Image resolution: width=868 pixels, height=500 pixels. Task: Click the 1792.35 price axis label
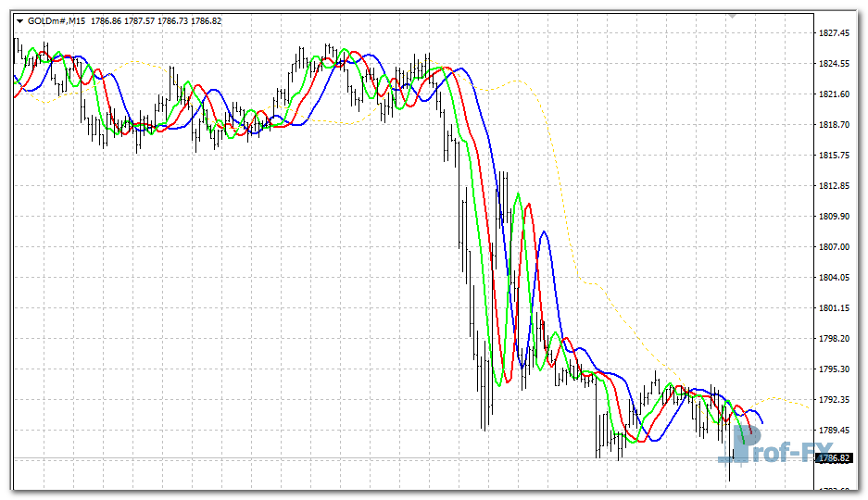(x=834, y=400)
